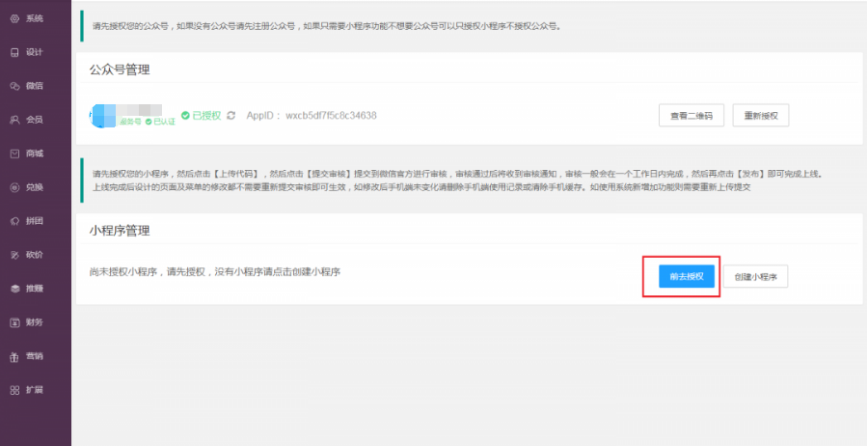Image resolution: width=868 pixels, height=446 pixels.
Task: Open the 系统 settings icon in sidebar
Action: point(14,18)
